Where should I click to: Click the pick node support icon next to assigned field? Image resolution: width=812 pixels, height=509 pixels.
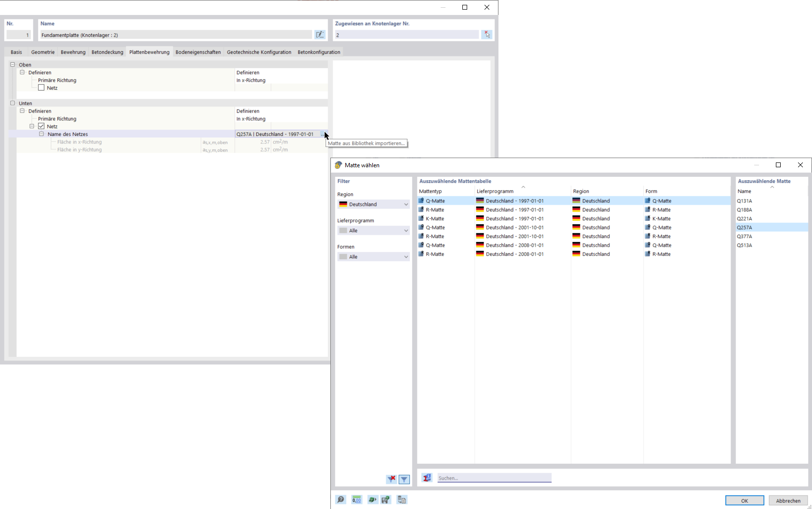coord(487,35)
